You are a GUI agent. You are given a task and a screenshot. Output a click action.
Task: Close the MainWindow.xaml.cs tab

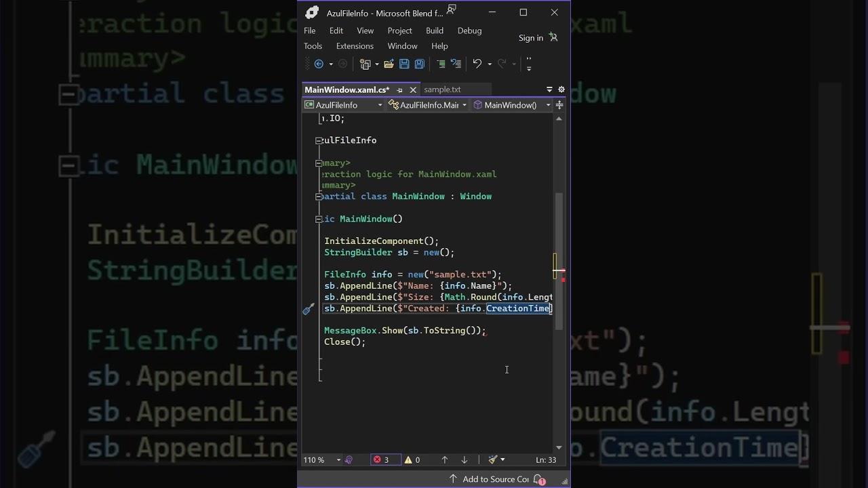pyautogui.click(x=413, y=89)
